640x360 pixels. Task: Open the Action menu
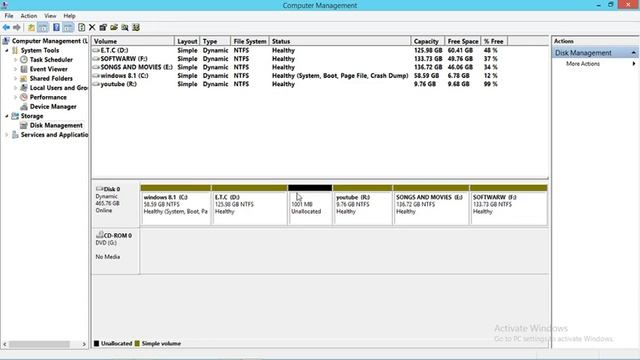pyautogui.click(x=29, y=16)
